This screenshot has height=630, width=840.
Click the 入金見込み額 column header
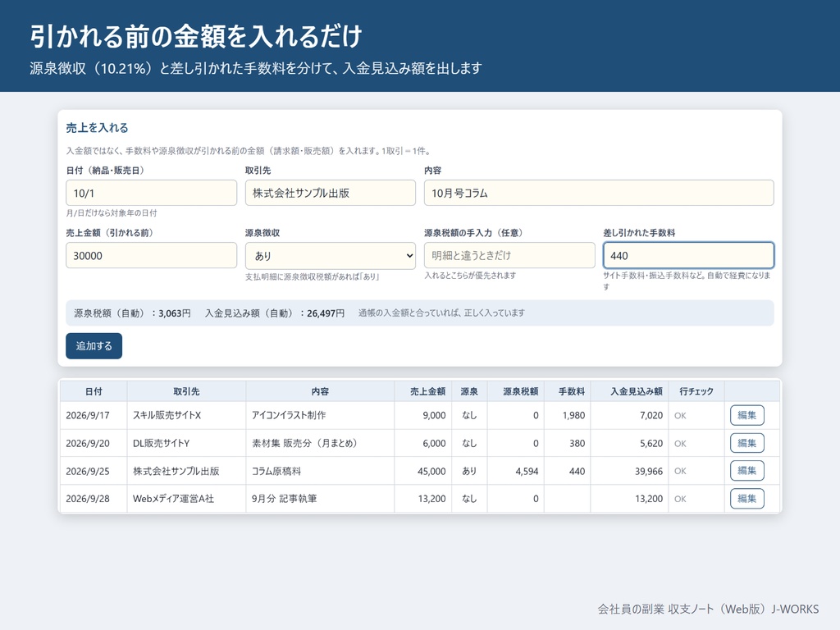(629, 391)
